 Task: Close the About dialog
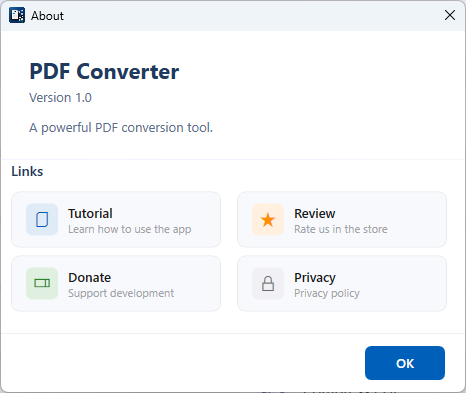[450, 15]
